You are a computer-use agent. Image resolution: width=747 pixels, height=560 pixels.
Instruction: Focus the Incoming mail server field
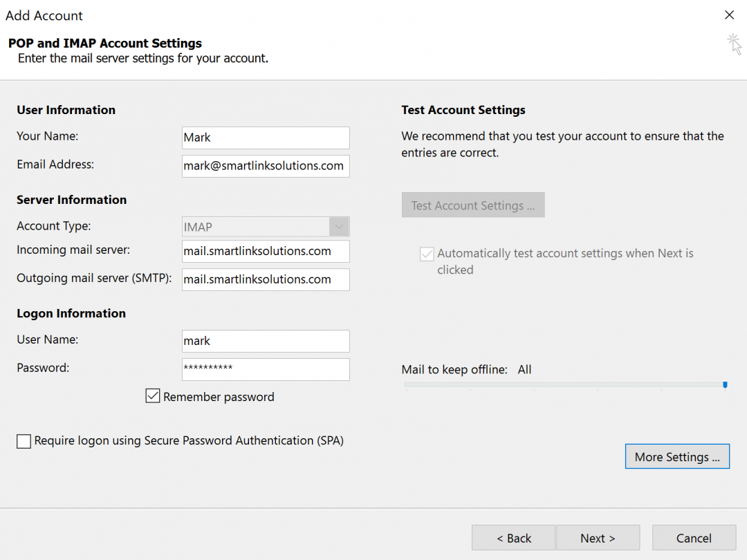[265, 252]
